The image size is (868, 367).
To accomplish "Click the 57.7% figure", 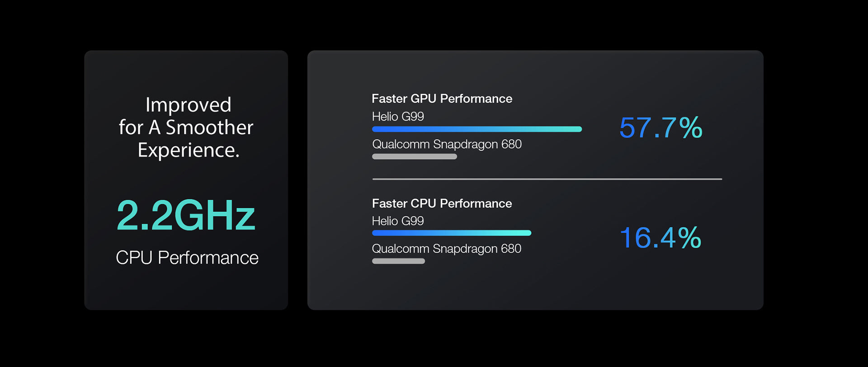I will [660, 127].
